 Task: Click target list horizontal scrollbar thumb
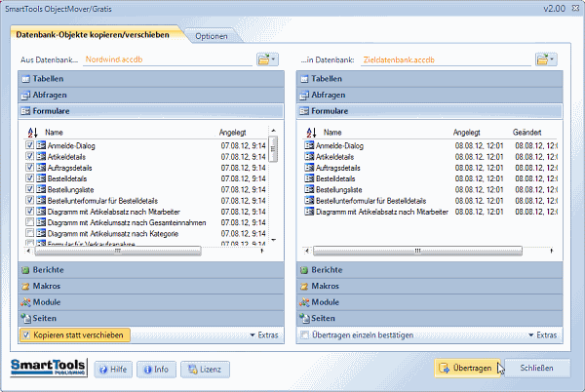pyautogui.click(x=417, y=251)
